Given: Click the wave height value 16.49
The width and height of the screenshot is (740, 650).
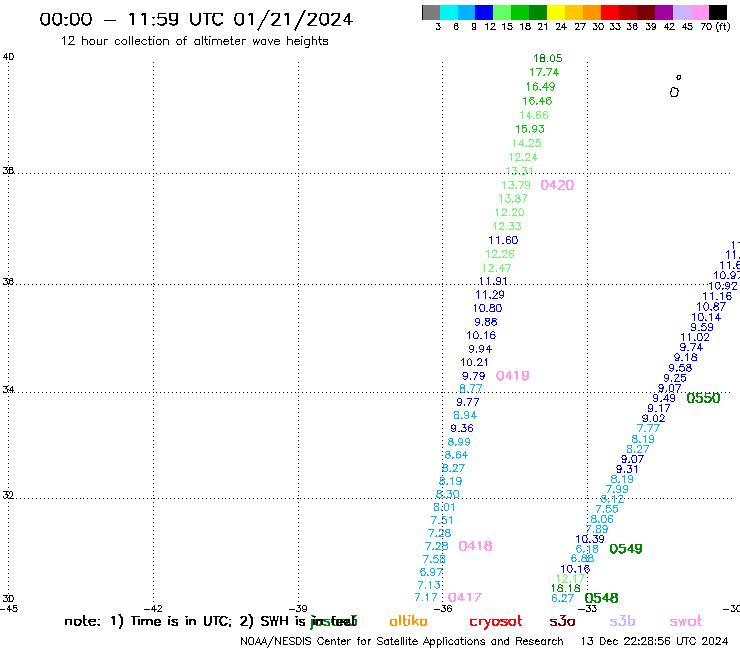Looking at the screenshot, I should 540,87.
